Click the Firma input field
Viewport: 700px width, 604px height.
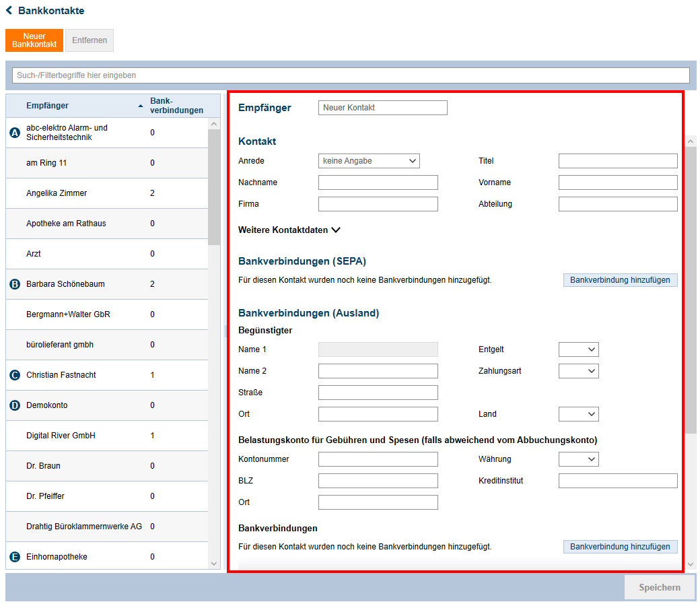[x=378, y=204]
